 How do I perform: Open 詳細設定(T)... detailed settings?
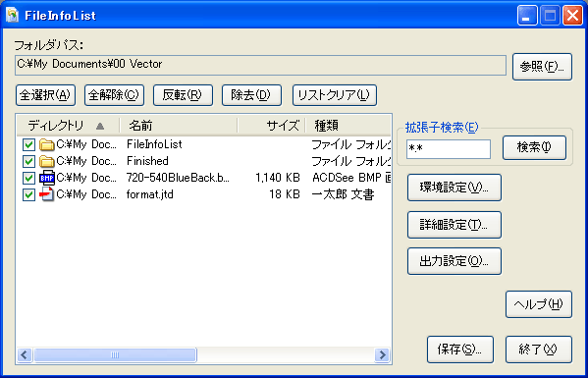coord(454,225)
